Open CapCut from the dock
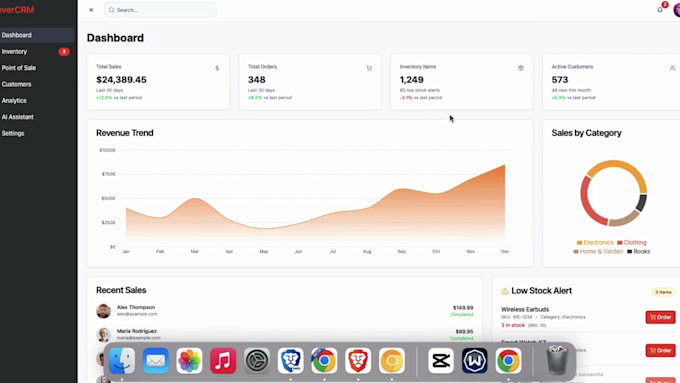This screenshot has height=383, width=680. 441,360
